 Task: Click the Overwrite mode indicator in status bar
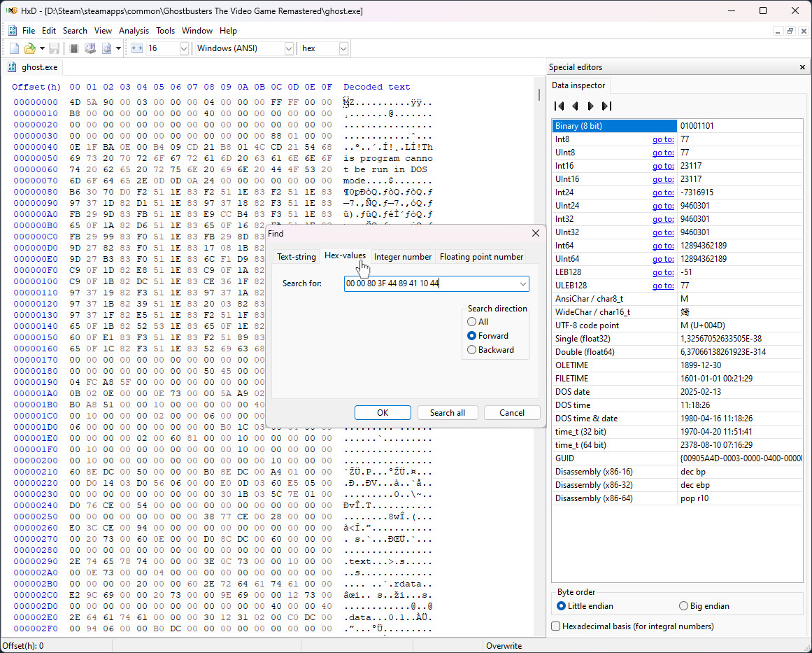pos(504,646)
